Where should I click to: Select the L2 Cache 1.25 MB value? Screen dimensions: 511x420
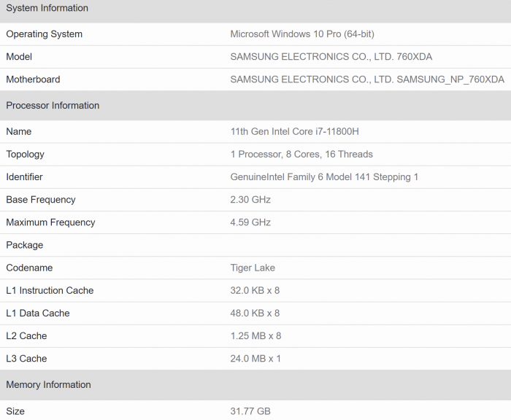pos(255,336)
